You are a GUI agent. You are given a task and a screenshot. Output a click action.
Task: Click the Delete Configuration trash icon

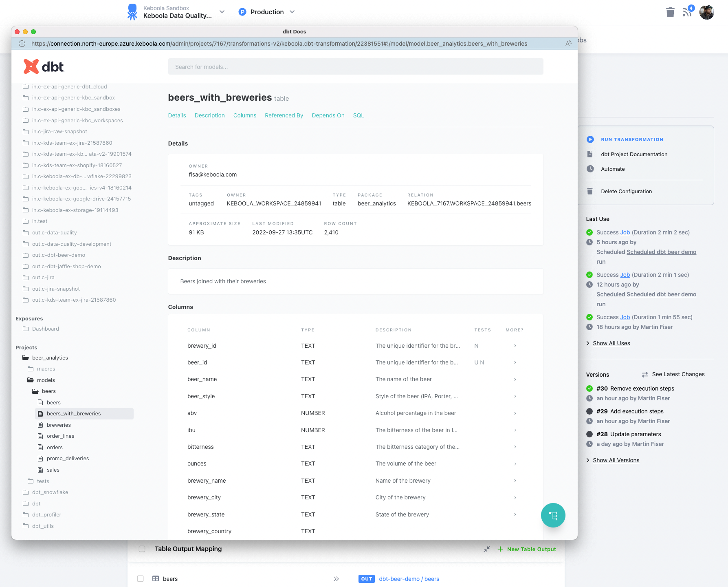pyautogui.click(x=590, y=191)
